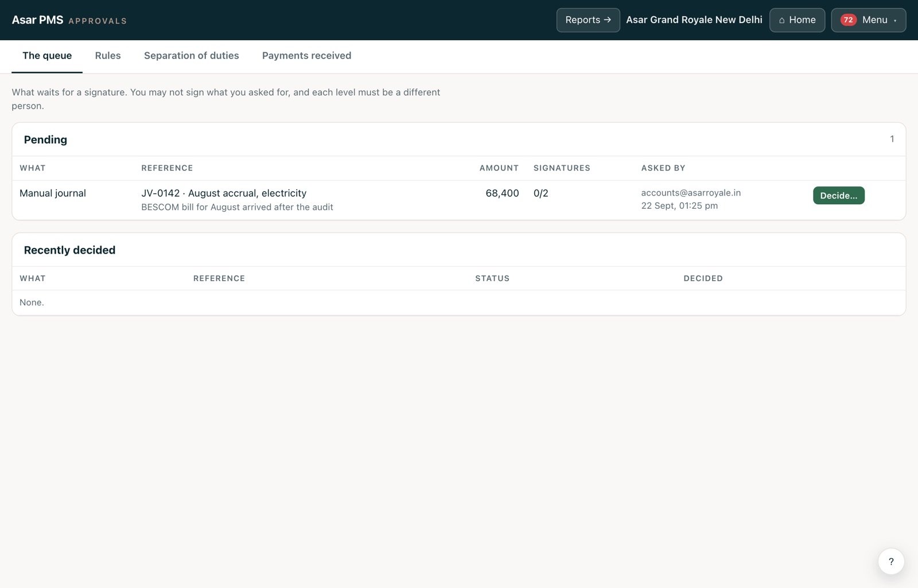918x588 pixels.
Task: Click the Asked by column header
Action: (x=663, y=168)
